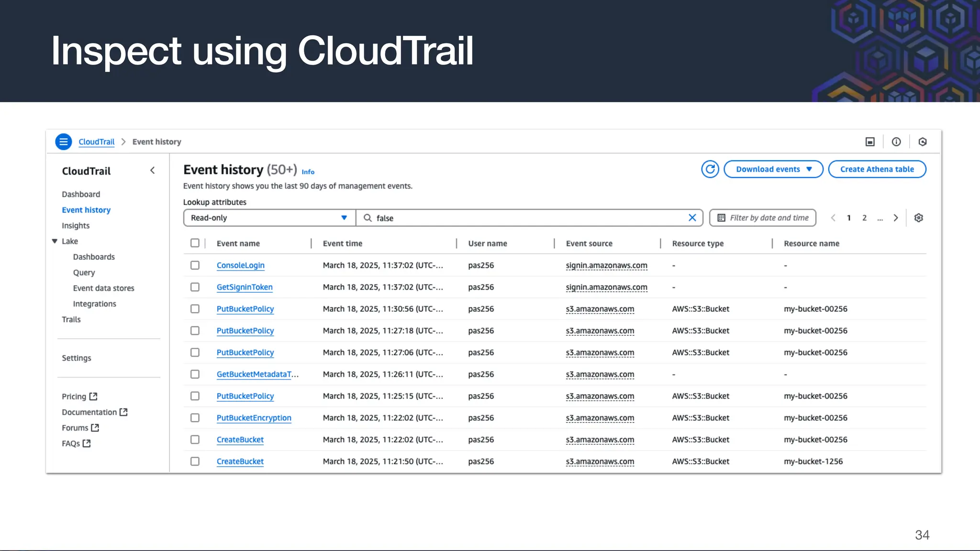Screen dimensions: 980x551
Task: Click the search magnifier icon
Action: [367, 218]
